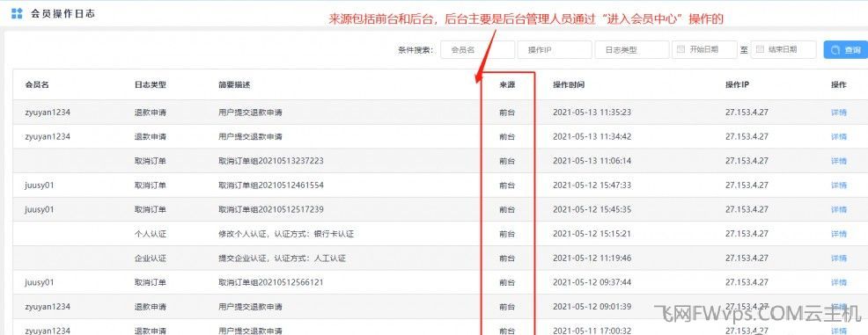Click 用户提交退款申请 in 11:34:42 row
The height and width of the screenshot is (335, 868).
point(250,136)
